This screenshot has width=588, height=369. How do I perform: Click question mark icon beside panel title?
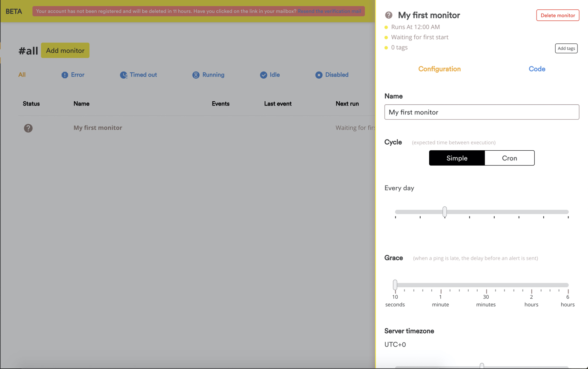389,15
